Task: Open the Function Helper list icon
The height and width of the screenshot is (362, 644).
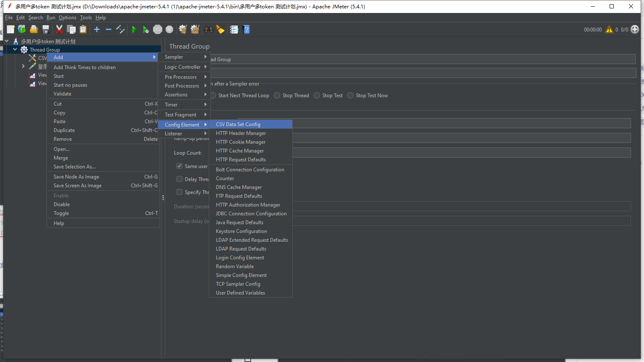Action: [234, 29]
